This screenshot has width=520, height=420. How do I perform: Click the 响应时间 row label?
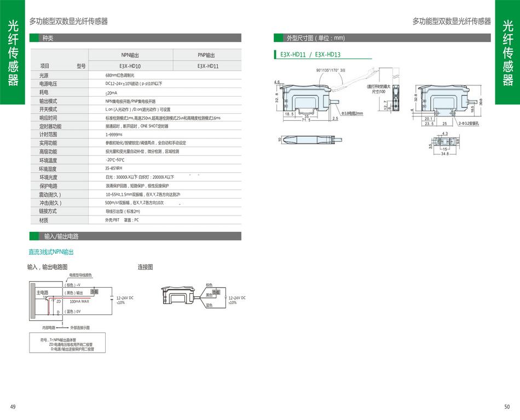pyautogui.click(x=48, y=118)
